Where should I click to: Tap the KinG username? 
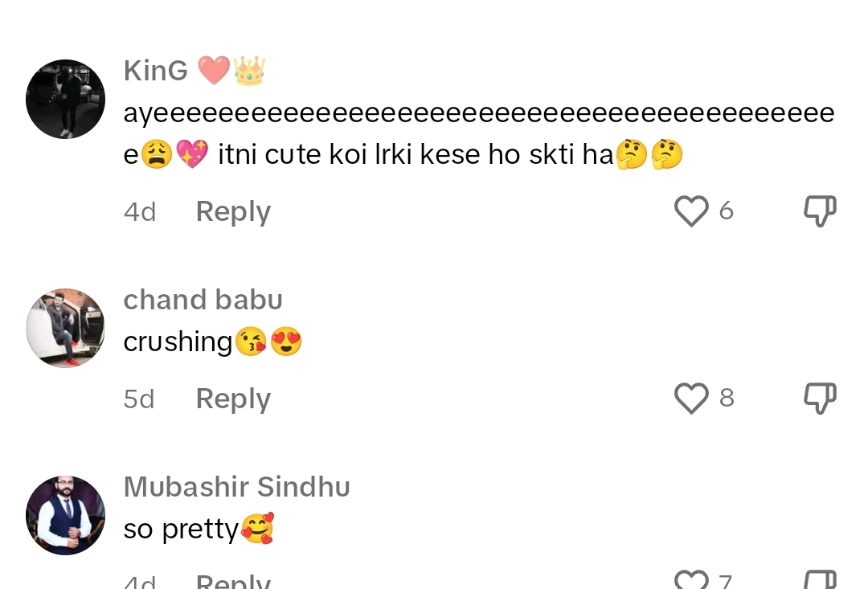tap(156, 72)
